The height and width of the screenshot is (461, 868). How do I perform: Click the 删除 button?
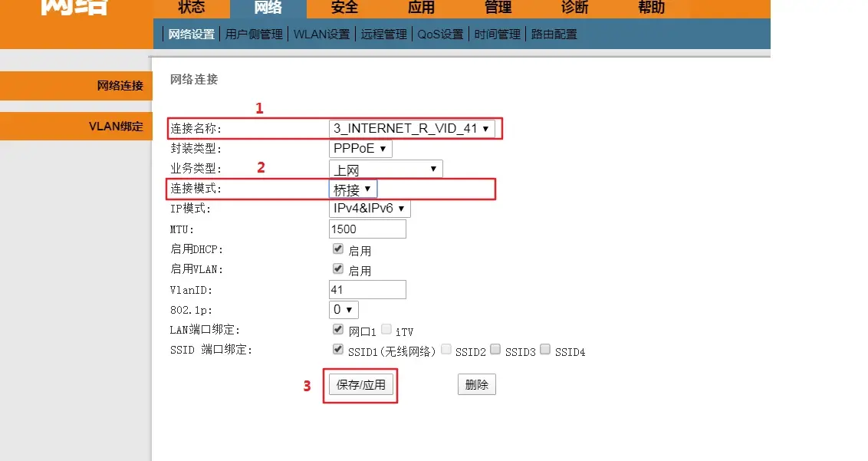[477, 385]
